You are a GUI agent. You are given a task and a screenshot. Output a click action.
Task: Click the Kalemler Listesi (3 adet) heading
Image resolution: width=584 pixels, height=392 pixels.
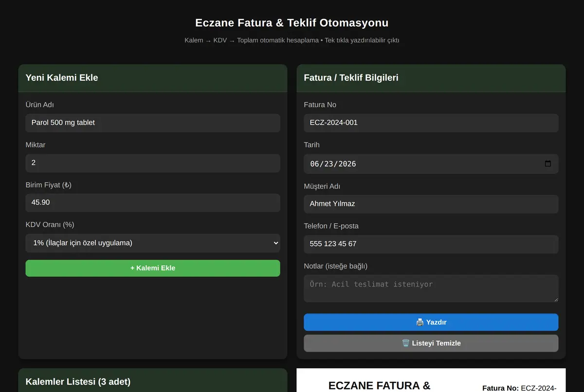[x=78, y=382]
